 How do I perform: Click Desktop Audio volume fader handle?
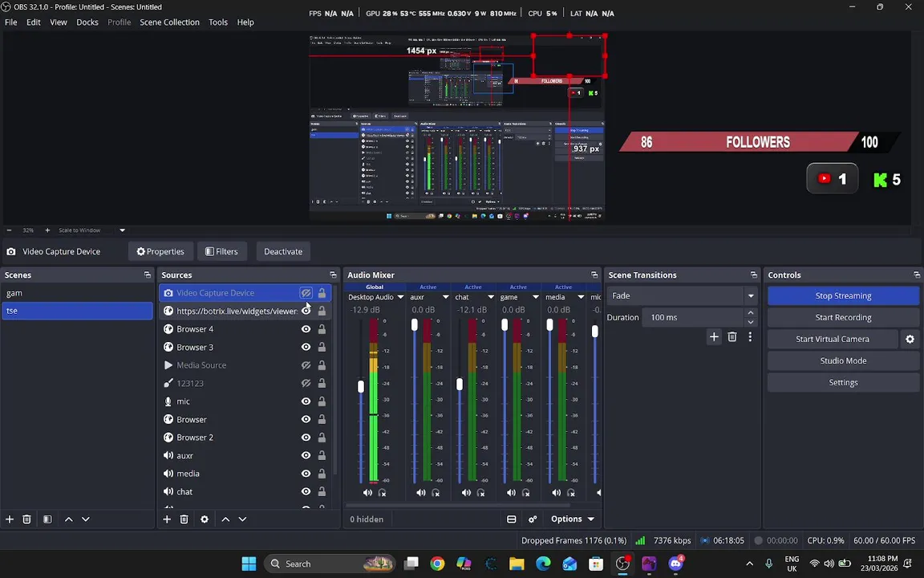click(361, 387)
